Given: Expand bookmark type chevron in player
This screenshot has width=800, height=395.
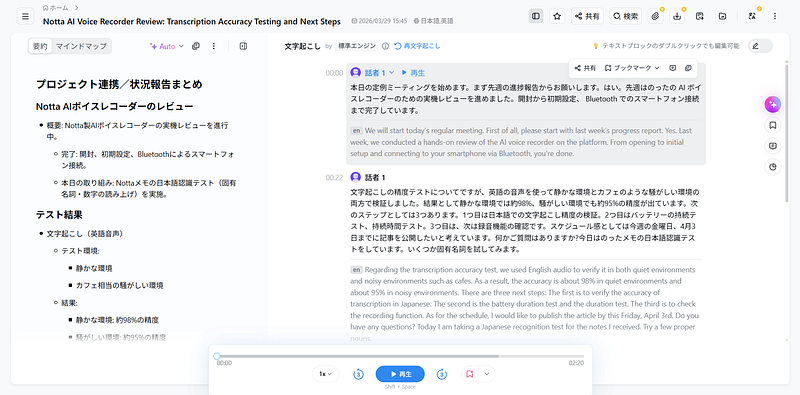Looking at the screenshot, I should [x=487, y=374].
